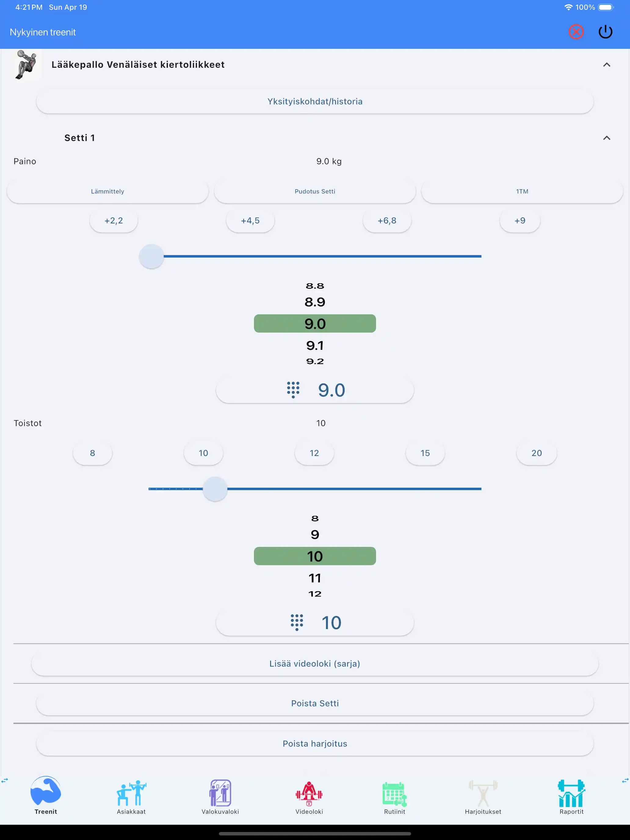Collapse the Lääkepallo Venäläiset kiertoliikkeet exercise

click(606, 65)
